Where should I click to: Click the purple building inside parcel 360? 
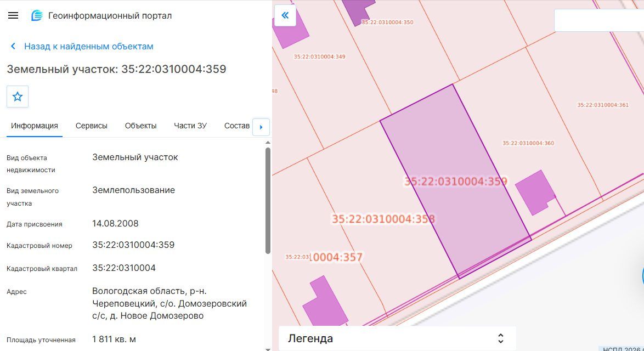pos(535,193)
